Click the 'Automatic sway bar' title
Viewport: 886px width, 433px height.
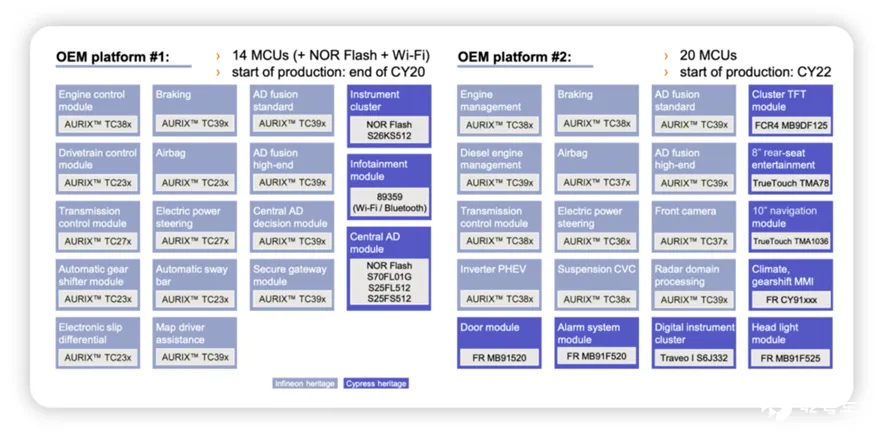click(x=192, y=275)
